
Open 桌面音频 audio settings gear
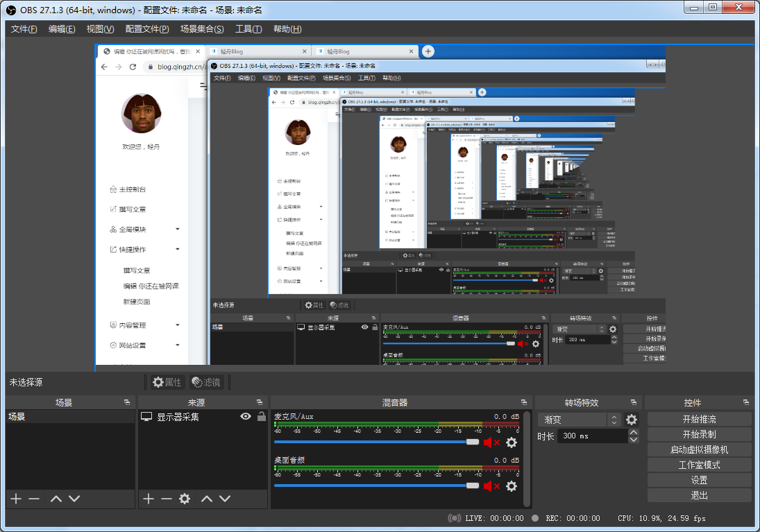(x=512, y=486)
